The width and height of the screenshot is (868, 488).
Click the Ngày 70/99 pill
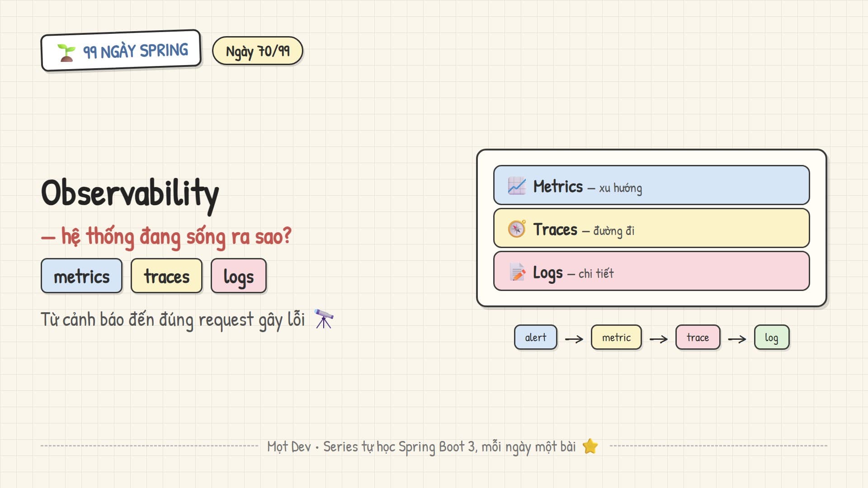[x=258, y=51]
